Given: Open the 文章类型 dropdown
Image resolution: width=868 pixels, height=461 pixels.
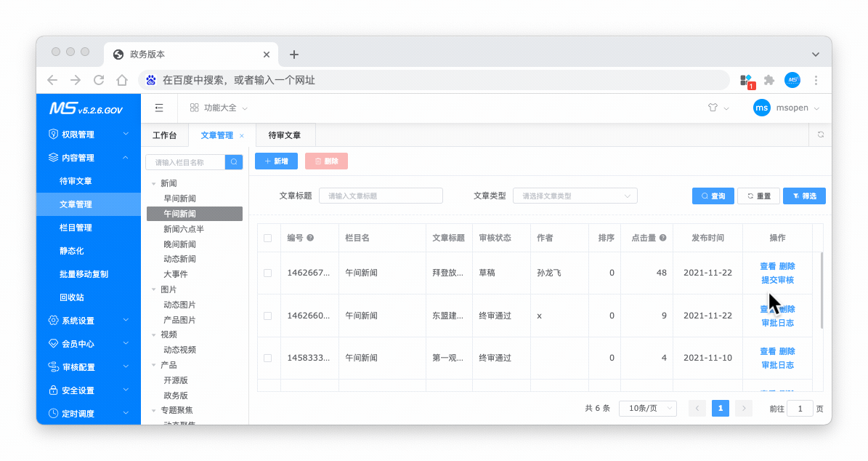Looking at the screenshot, I should pos(575,196).
